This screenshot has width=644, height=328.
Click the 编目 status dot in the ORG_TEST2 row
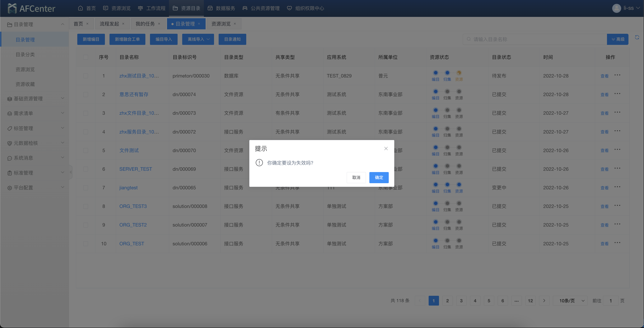coord(436,222)
